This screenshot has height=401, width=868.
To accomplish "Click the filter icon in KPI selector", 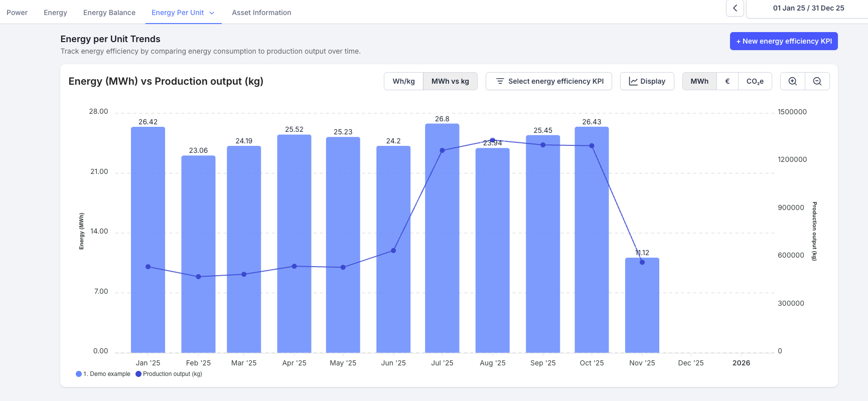I will pyautogui.click(x=500, y=81).
